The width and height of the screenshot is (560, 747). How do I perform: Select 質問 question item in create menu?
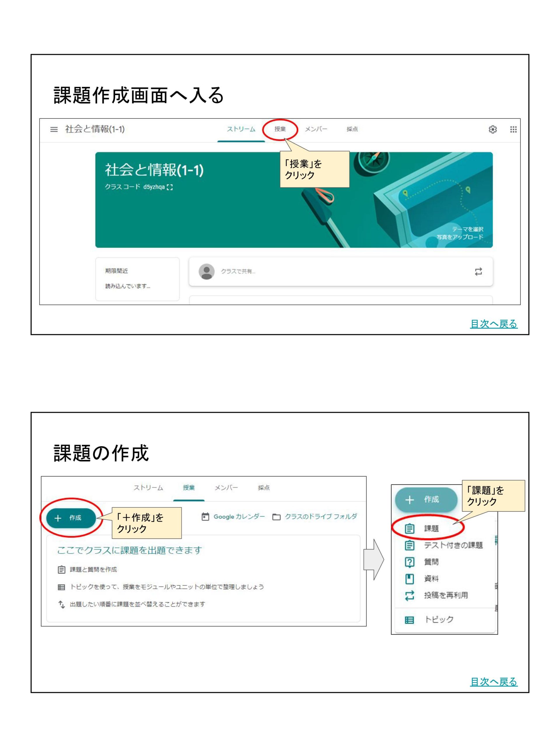(431, 562)
